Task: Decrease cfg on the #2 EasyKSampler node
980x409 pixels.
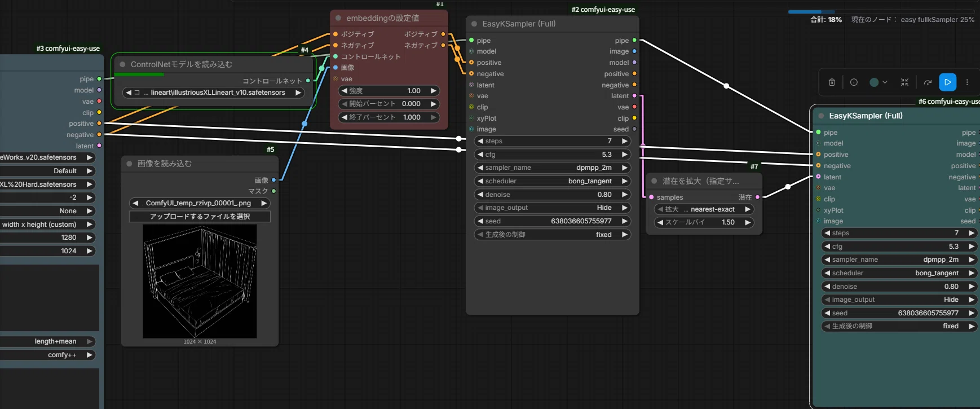Action: click(x=480, y=155)
